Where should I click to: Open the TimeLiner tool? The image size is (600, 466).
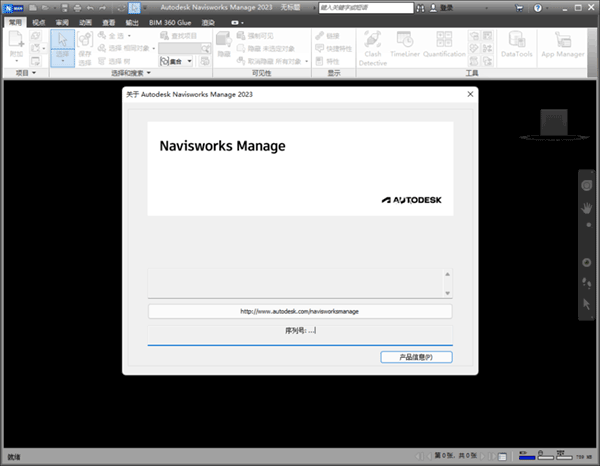point(405,44)
